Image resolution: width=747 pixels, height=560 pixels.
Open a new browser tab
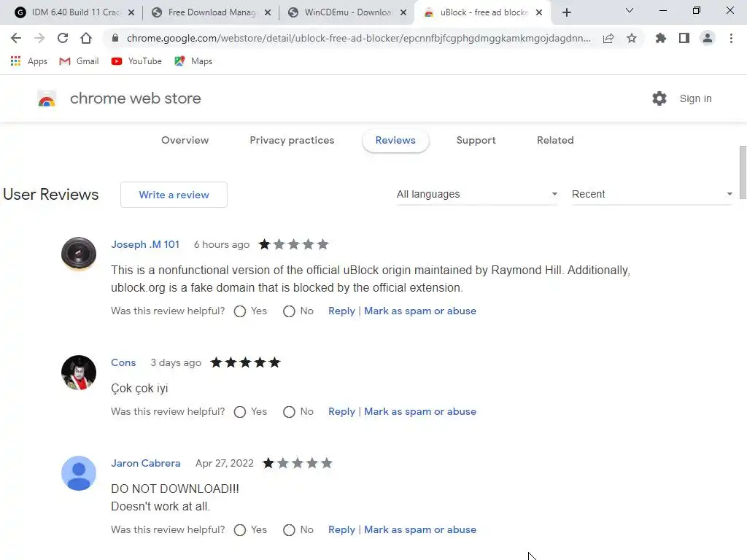point(566,12)
